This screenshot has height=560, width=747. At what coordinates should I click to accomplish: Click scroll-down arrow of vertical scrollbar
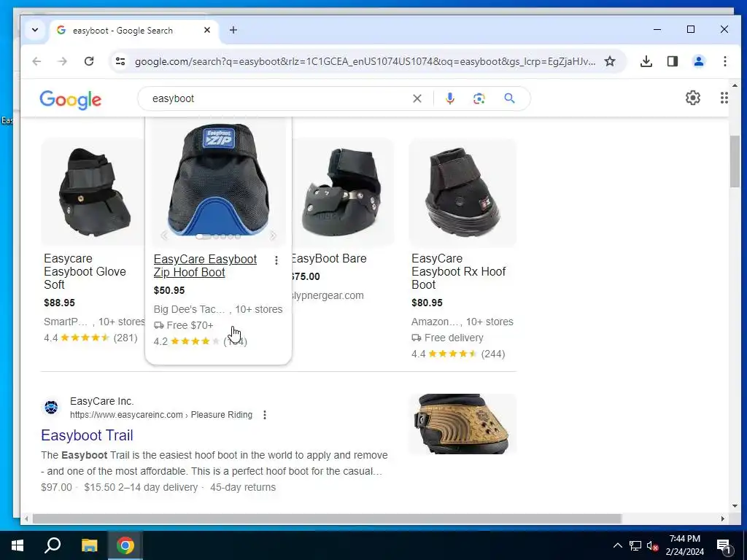pos(735,506)
